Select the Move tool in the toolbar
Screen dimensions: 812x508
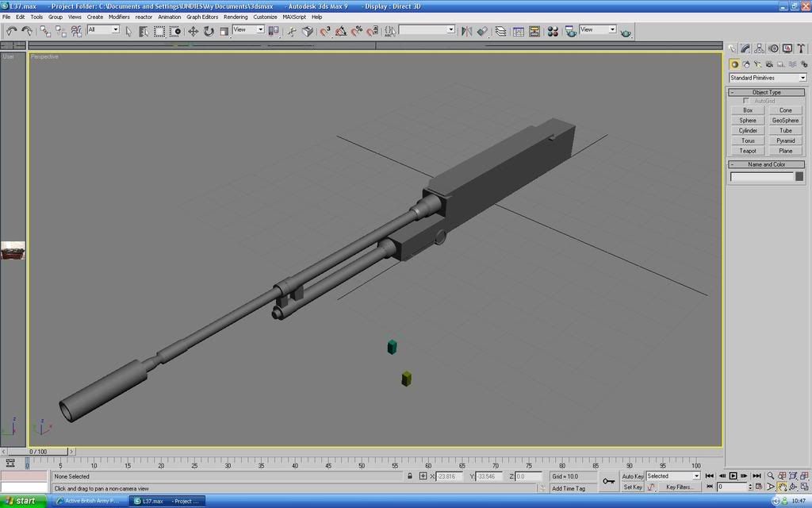[193, 31]
